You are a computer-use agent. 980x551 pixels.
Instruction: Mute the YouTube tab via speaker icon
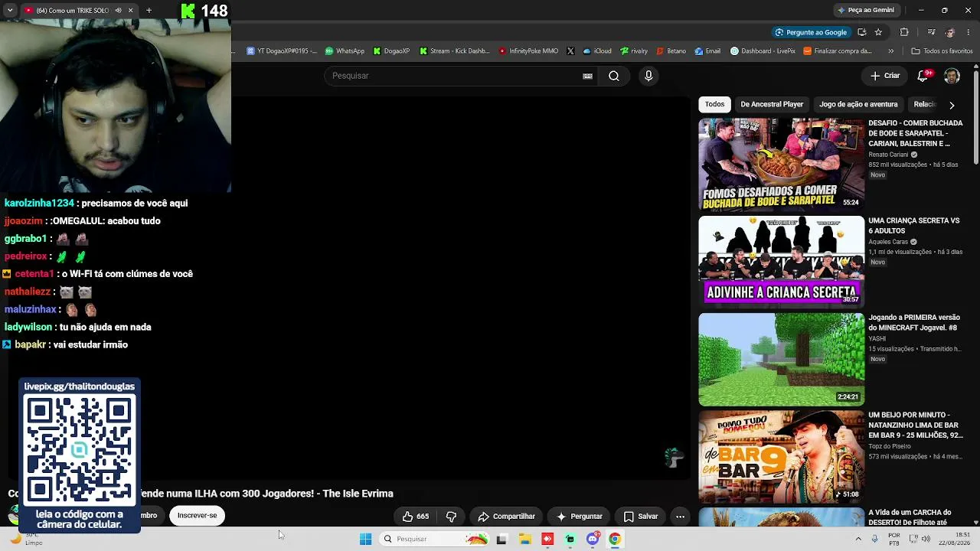[x=118, y=11]
